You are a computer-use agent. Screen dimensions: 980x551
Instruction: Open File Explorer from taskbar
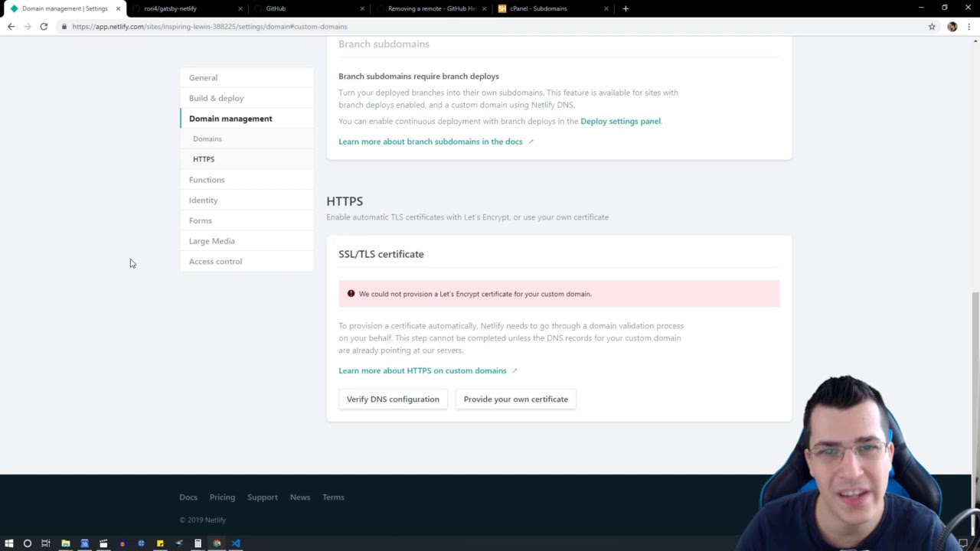tap(66, 543)
